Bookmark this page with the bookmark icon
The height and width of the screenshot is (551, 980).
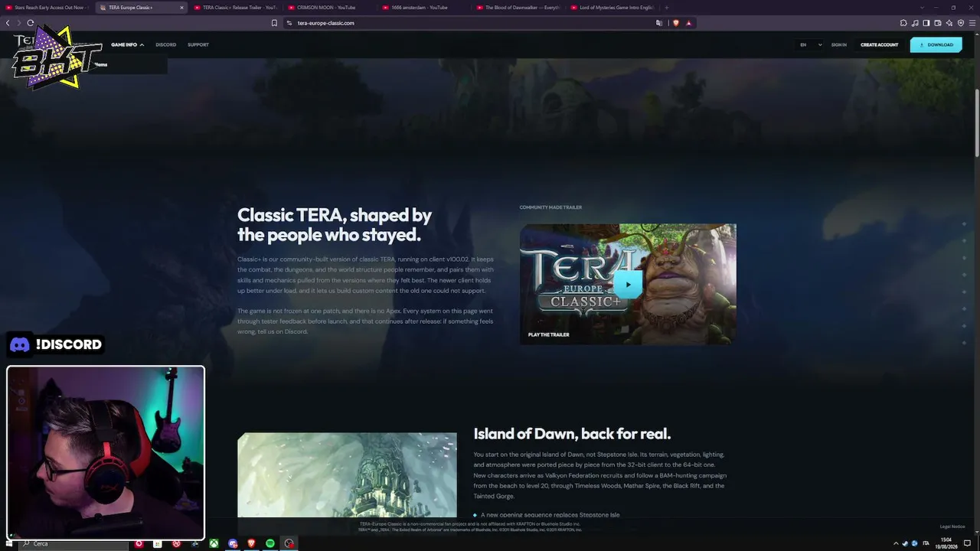[x=274, y=23]
